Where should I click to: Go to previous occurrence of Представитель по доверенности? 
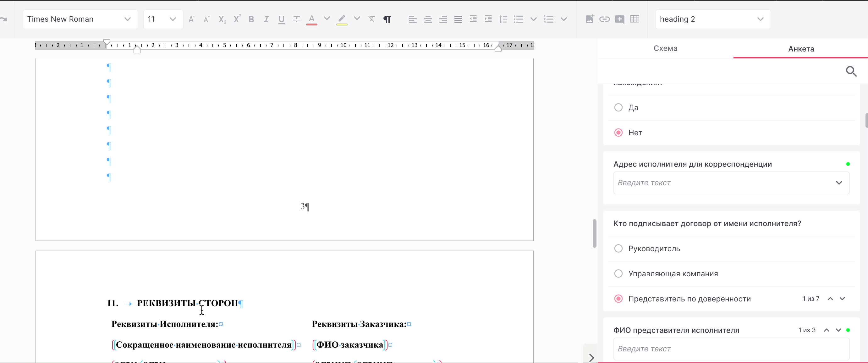click(830, 299)
